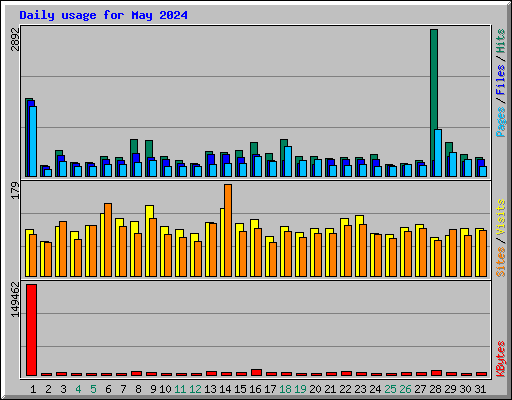The height and width of the screenshot is (400, 512).
Task: Click day 3 on the x-axis
Action: 63,389
